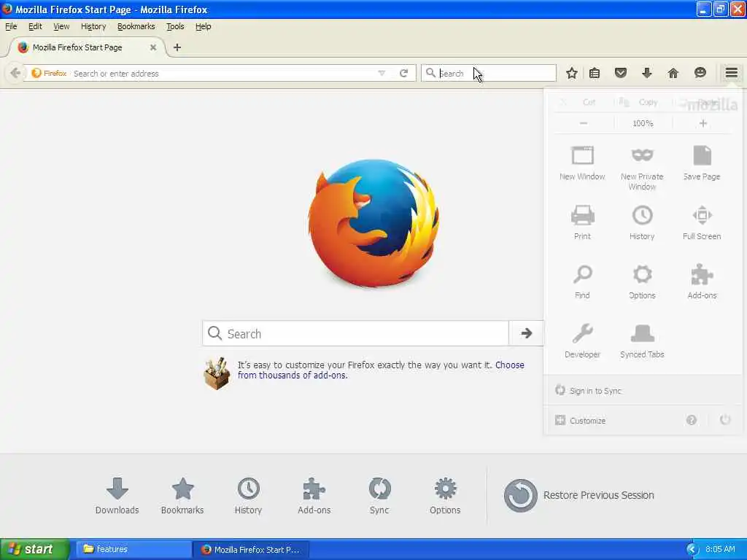Open a new tab with plus button
Screen dimensions: 747x560
[x=177, y=47]
